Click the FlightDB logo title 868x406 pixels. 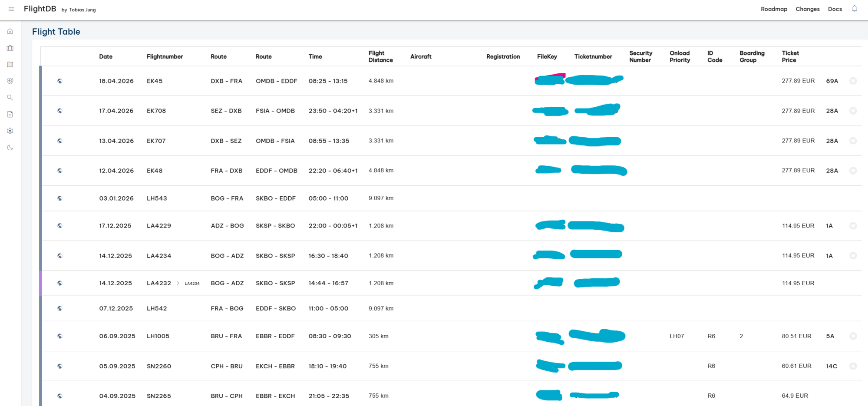click(x=40, y=9)
